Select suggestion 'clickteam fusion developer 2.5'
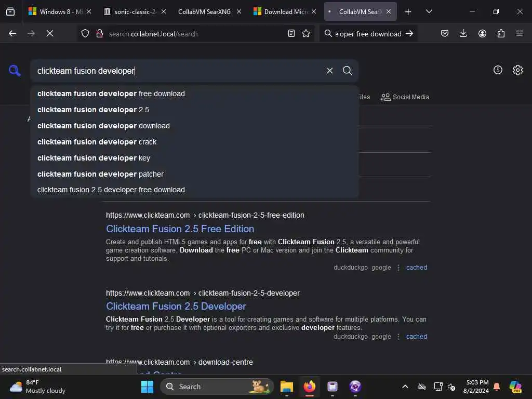Viewport: 532px width, 399px height. [194, 110]
